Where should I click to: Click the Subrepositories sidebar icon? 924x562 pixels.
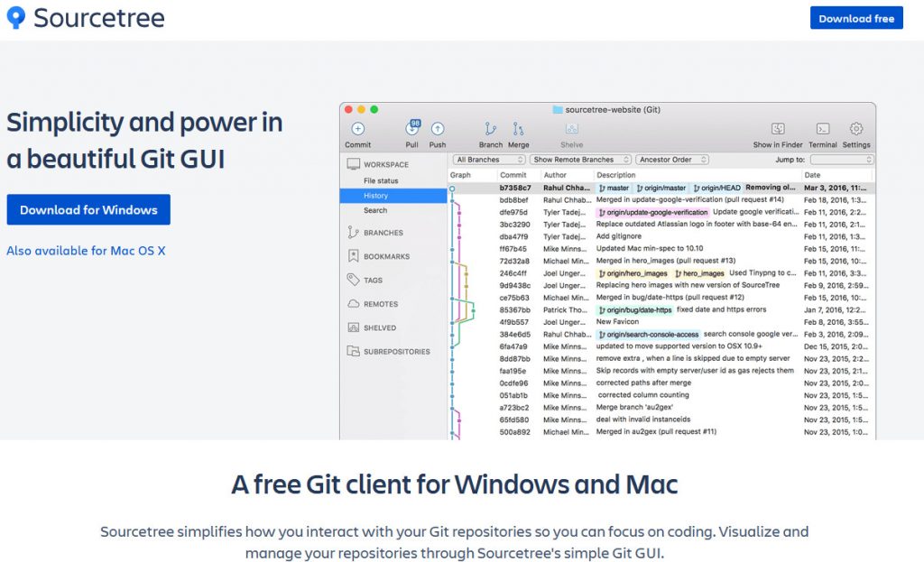tap(353, 351)
